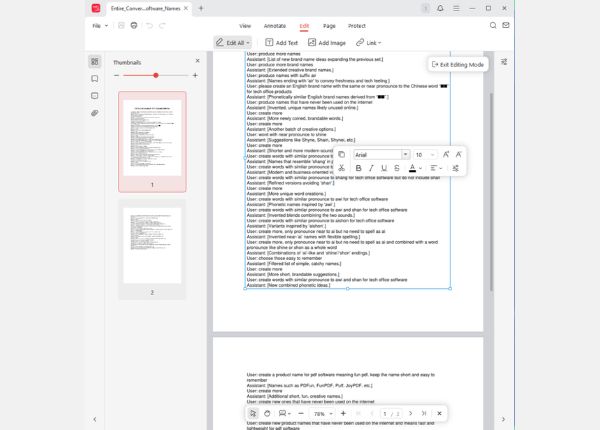Jump to the last page
600x430 pixels.
tap(424, 413)
